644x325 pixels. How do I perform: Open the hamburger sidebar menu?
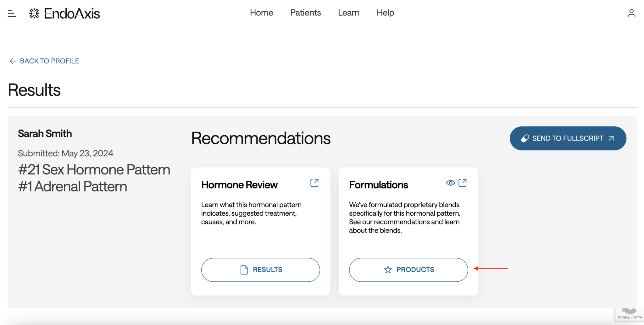(12, 13)
